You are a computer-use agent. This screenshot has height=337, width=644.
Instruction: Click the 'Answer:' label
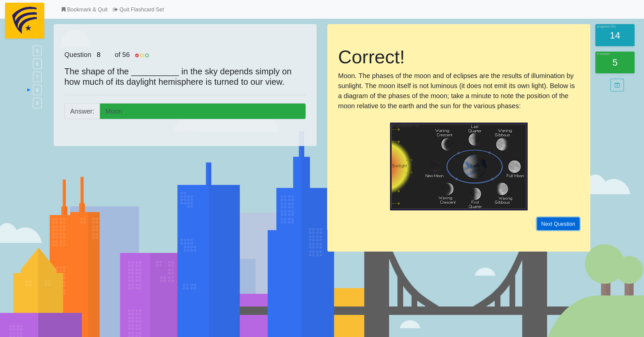pyautogui.click(x=82, y=111)
